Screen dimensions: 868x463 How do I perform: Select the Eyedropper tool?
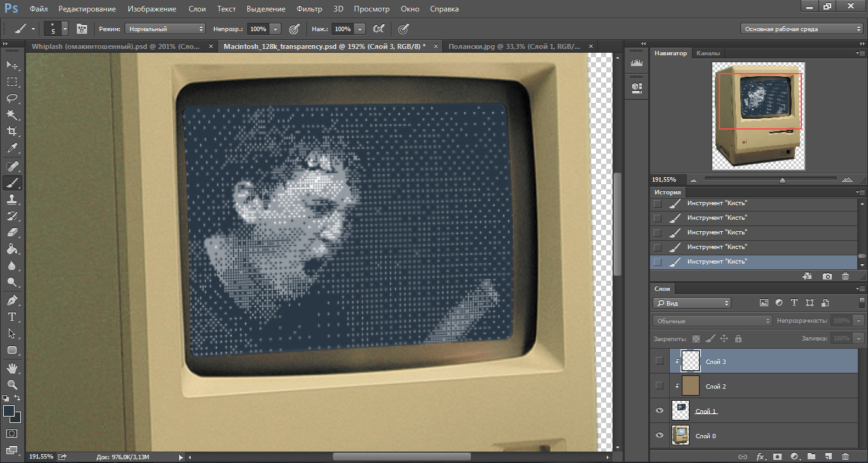[x=12, y=149]
